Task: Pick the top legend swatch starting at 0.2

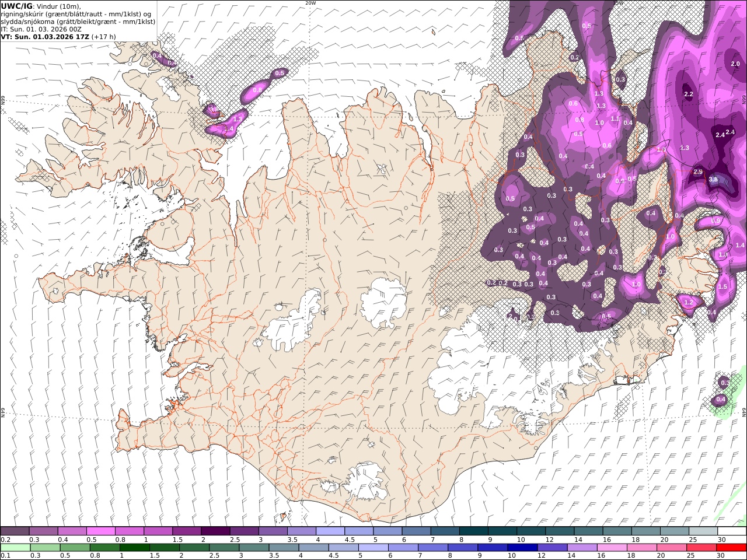Action: pos(15,531)
